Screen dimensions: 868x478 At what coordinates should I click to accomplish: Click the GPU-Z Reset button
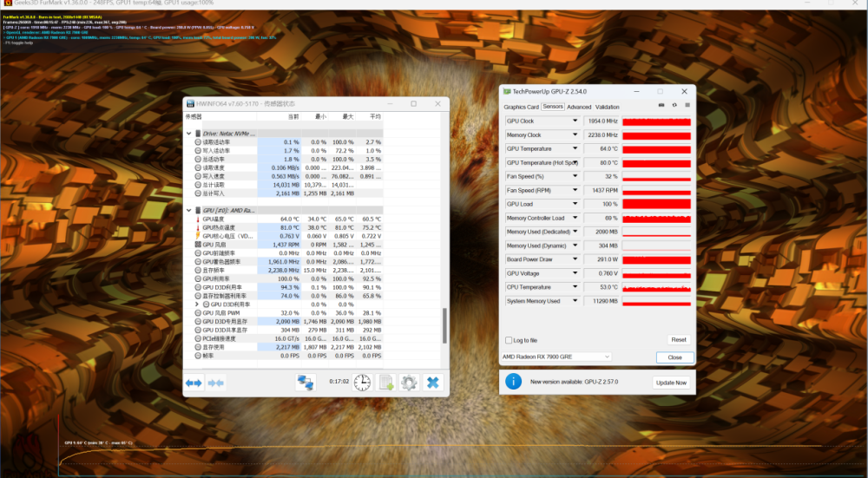(679, 340)
